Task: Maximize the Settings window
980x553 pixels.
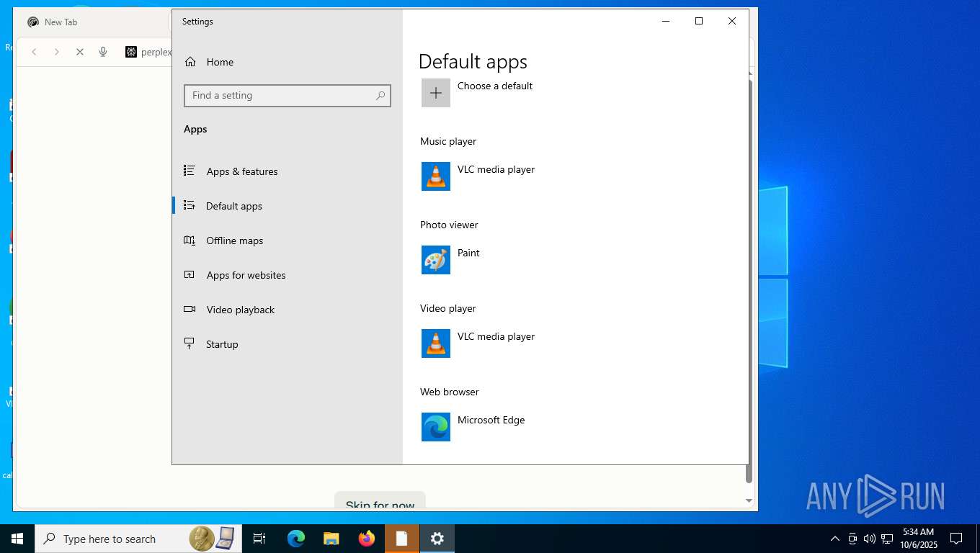Action: point(698,22)
